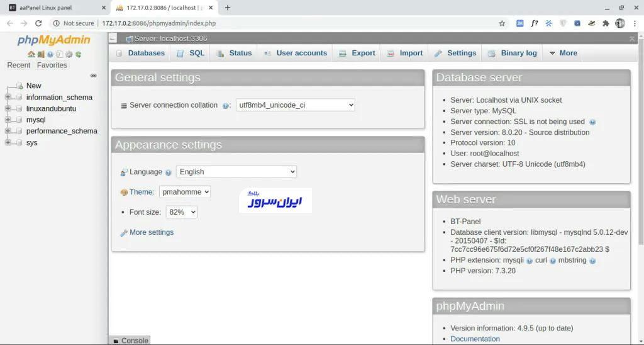Open the User accounts tab

click(296, 54)
